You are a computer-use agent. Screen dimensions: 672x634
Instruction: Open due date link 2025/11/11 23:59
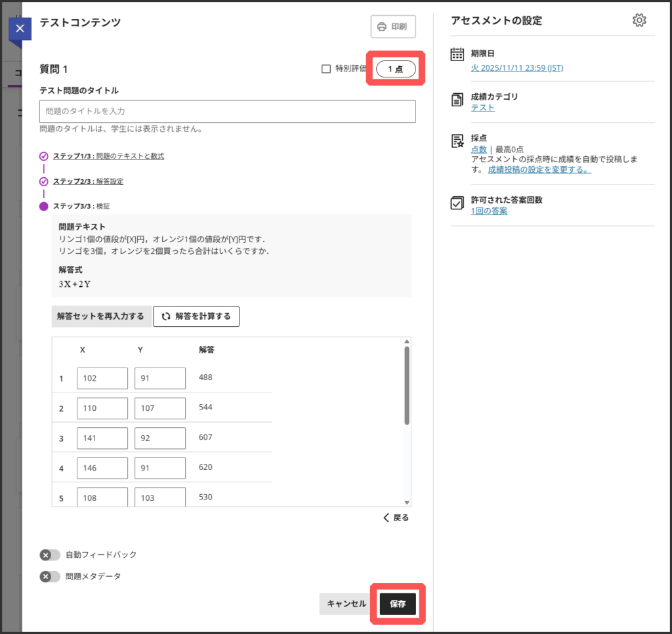pyautogui.click(x=516, y=68)
